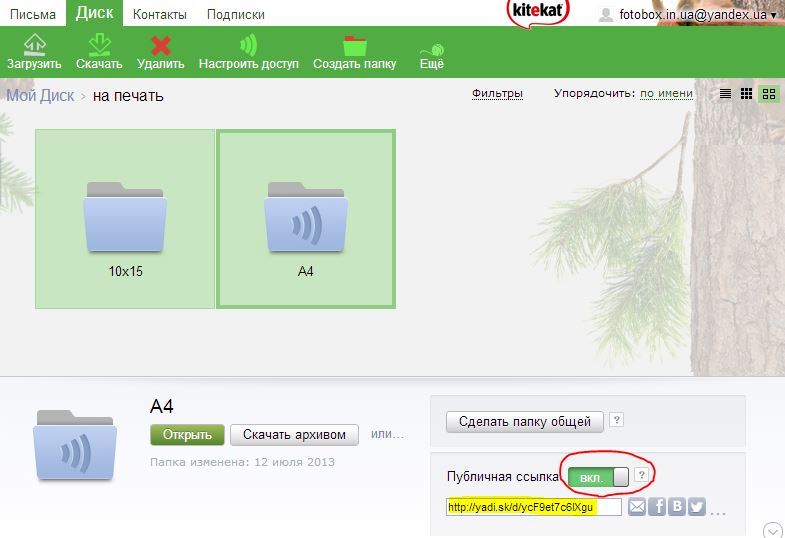Click the Загрузить upload icon
This screenshot has width=785, height=538.
coord(35,45)
